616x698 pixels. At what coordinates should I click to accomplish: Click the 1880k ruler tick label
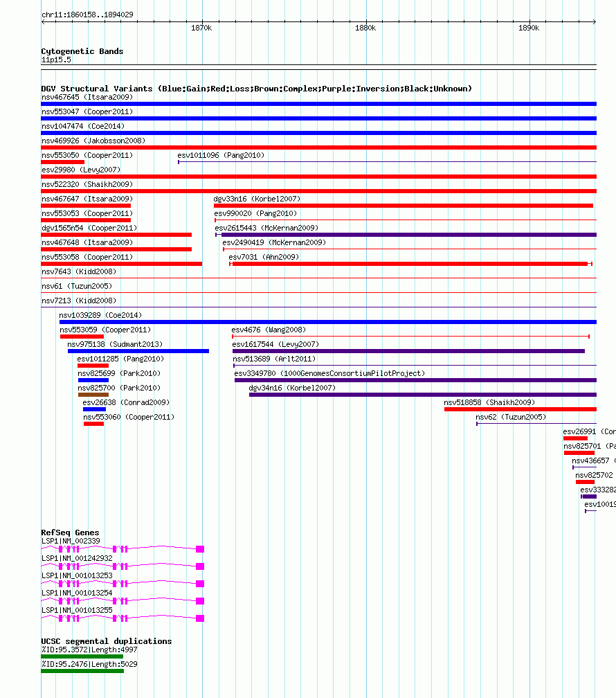point(365,28)
